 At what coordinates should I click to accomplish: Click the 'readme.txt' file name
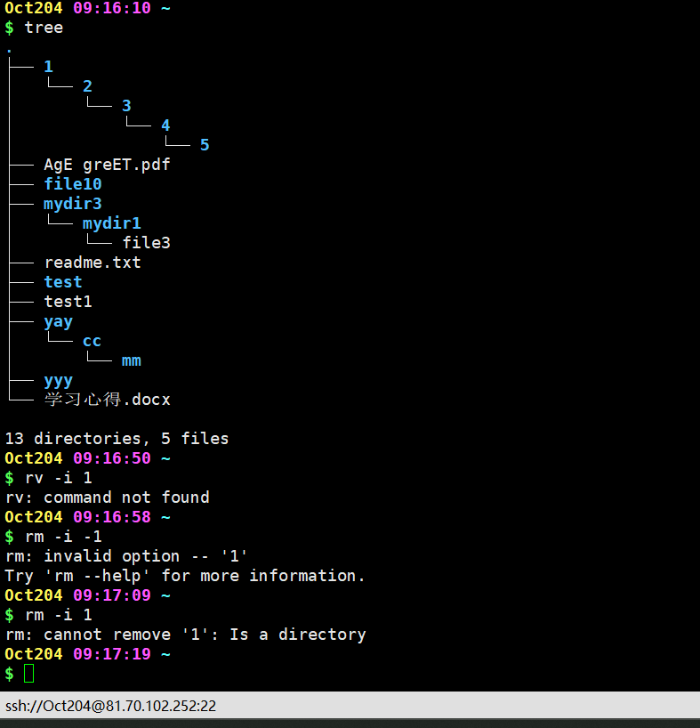(93, 263)
